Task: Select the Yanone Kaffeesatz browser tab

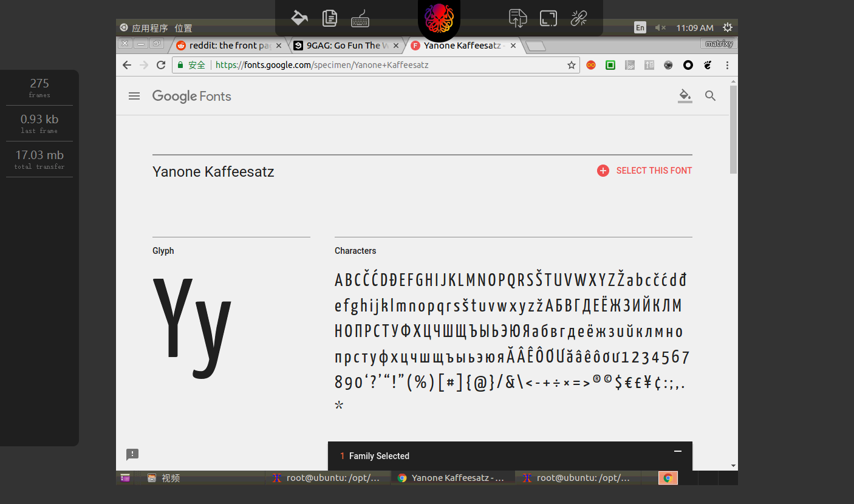Action: [x=464, y=46]
